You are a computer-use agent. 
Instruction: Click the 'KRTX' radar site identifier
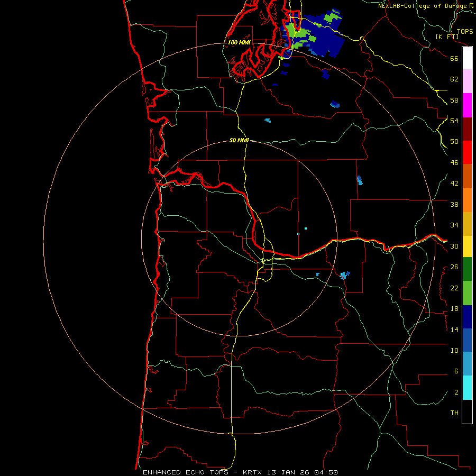point(252,472)
